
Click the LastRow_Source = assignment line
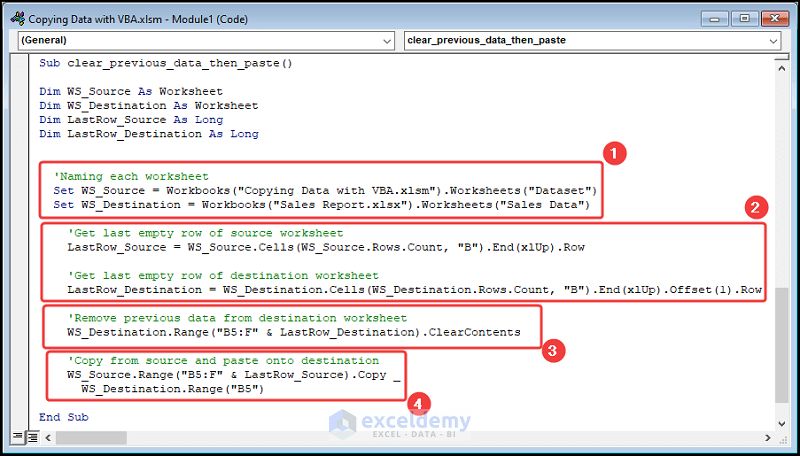coord(326,247)
